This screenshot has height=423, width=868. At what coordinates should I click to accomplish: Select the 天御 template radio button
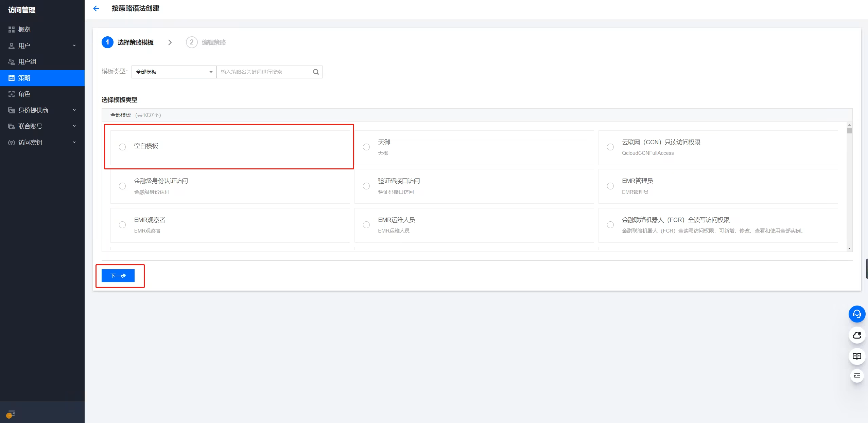click(x=366, y=147)
